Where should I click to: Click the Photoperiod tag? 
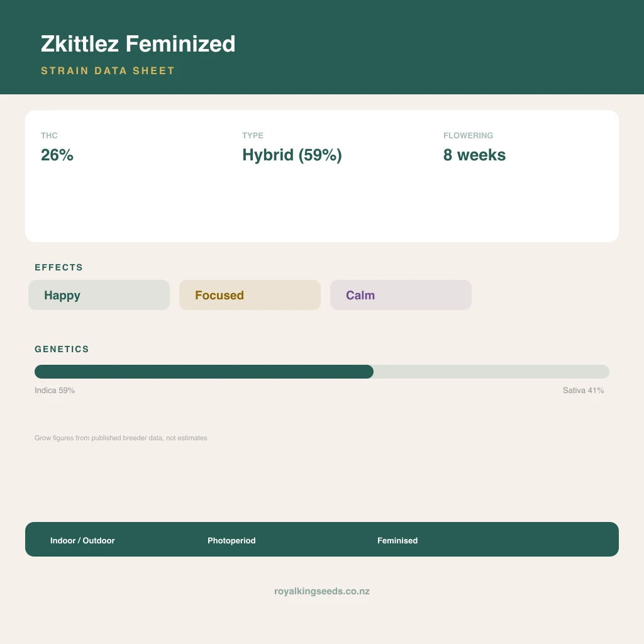point(231,540)
